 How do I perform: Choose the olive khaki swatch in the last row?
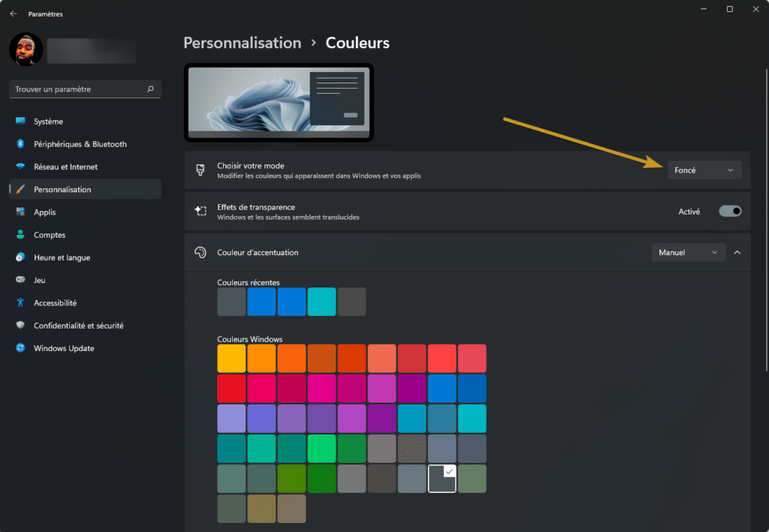261,509
